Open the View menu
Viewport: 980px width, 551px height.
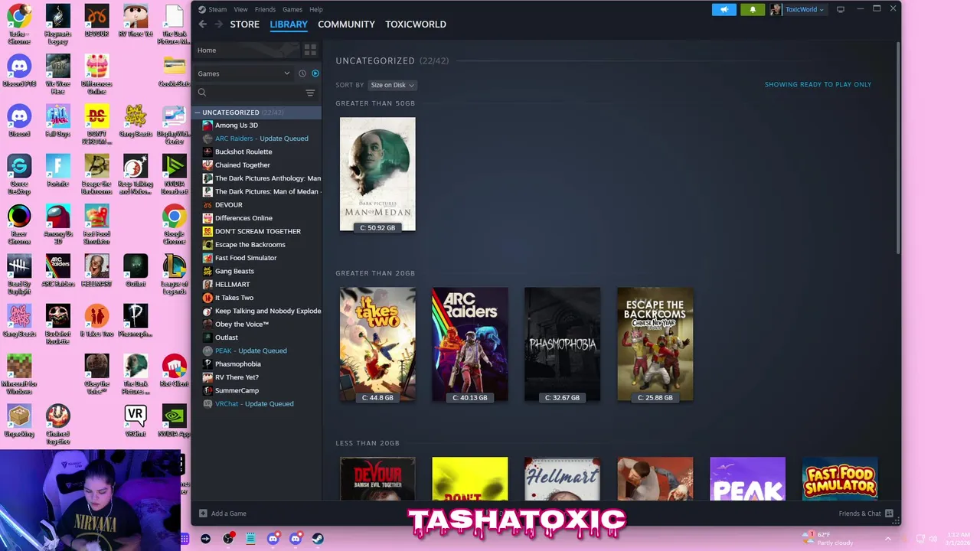tap(240, 9)
